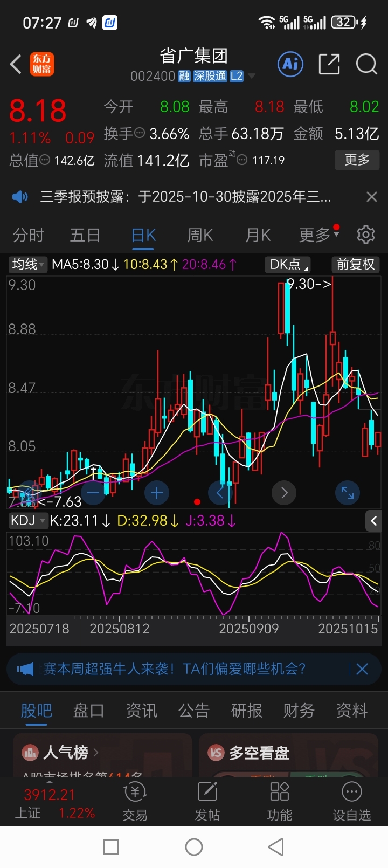Tap the 更多 quote details button
The image size is (388, 868).
pos(357,160)
